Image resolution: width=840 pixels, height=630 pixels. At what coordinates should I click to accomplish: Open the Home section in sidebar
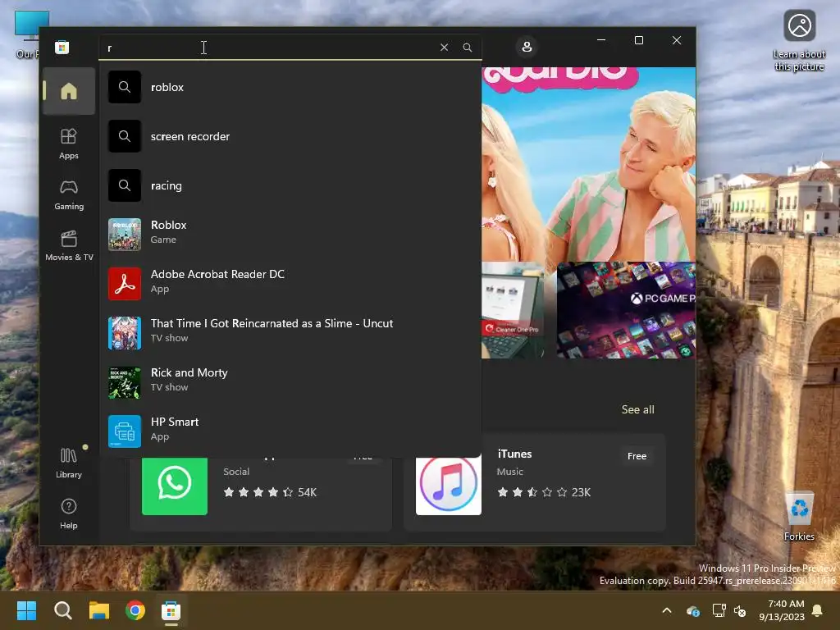[69, 91]
